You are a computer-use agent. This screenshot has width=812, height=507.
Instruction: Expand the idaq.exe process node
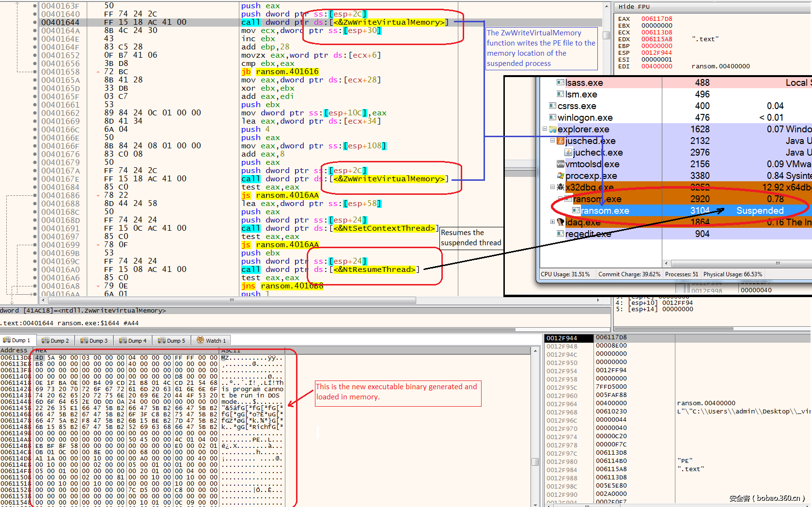coord(552,222)
